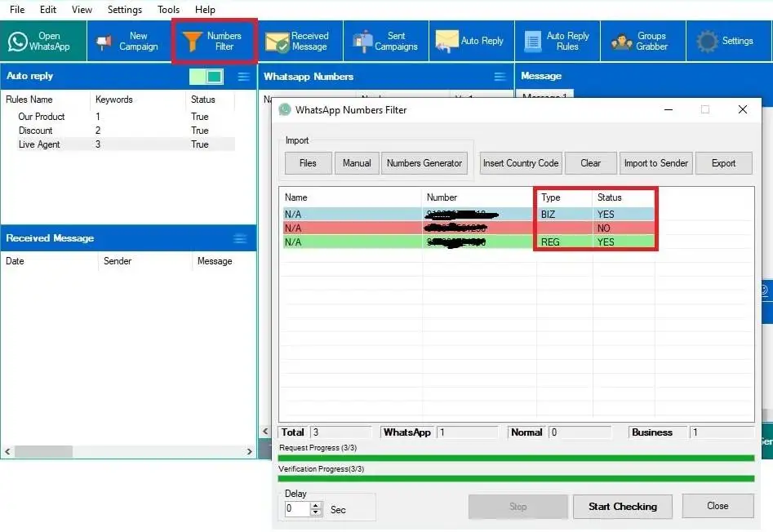Click the Status column header in filter table

point(609,197)
